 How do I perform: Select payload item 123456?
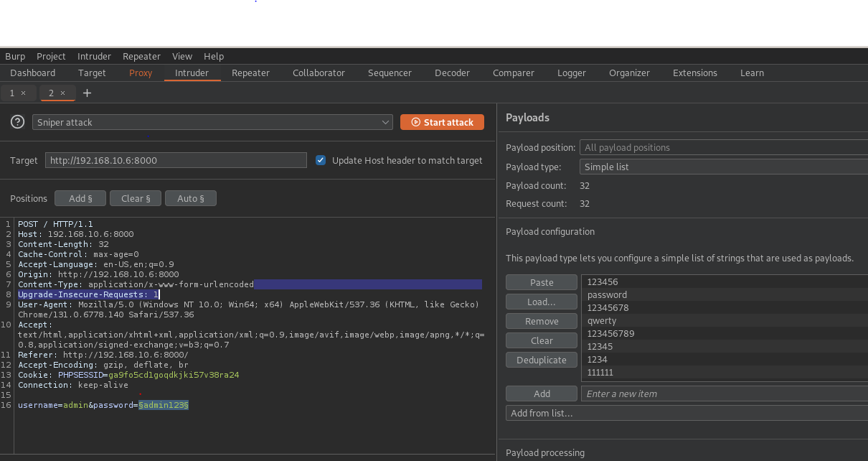[x=725, y=282]
